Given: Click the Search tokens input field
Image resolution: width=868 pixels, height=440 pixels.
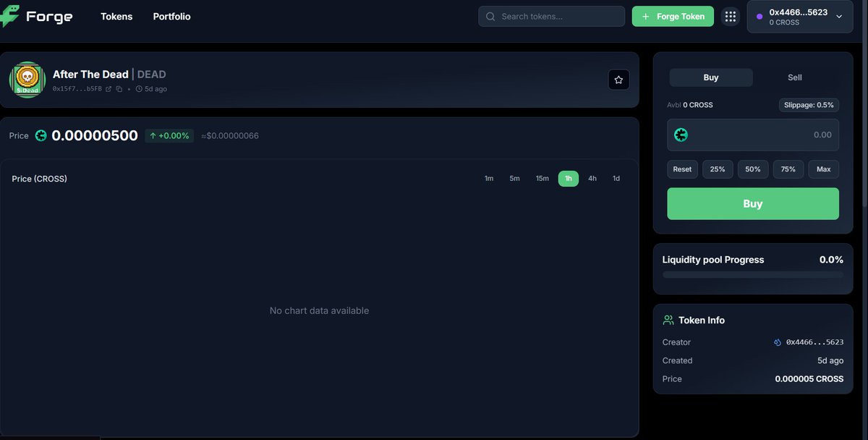Looking at the screenshot, I should point(552,17).
